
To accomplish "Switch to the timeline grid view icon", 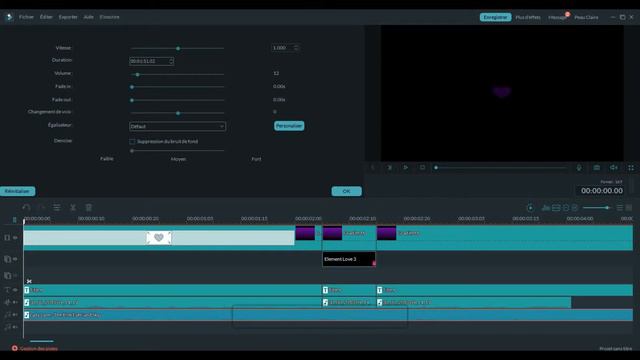I will (x=629, y=208).
